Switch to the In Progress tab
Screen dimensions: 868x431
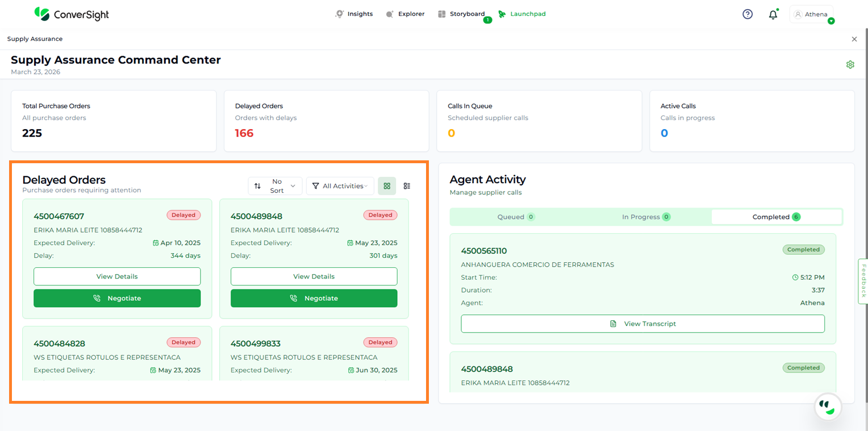pos(646,217)
